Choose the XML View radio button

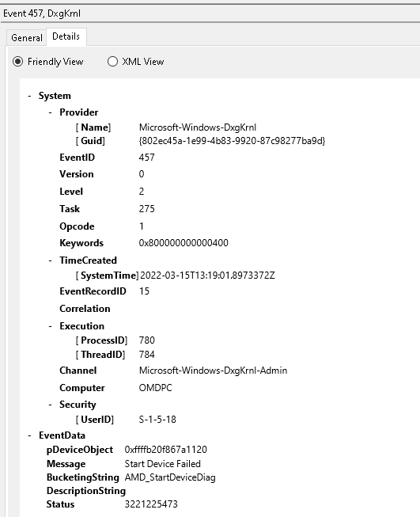(x=112, y=61)
